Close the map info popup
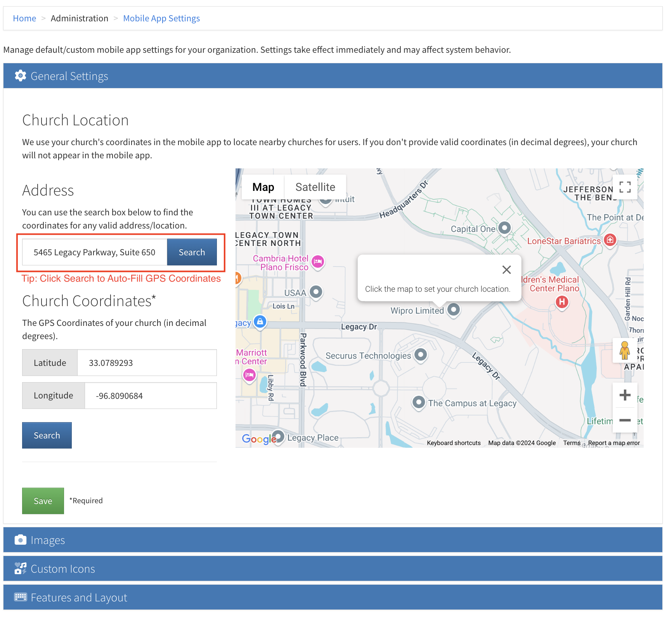 506,270
